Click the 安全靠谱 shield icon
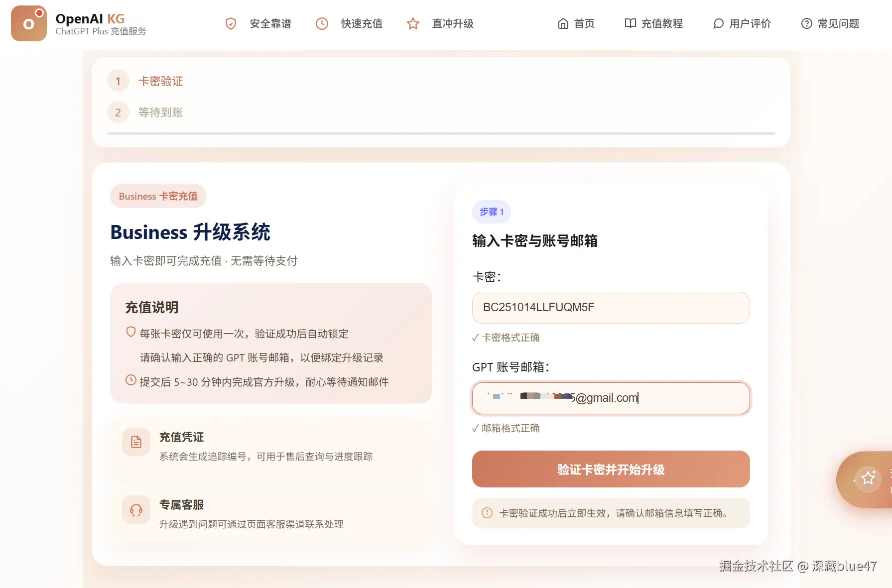 (x=231, y=23)
